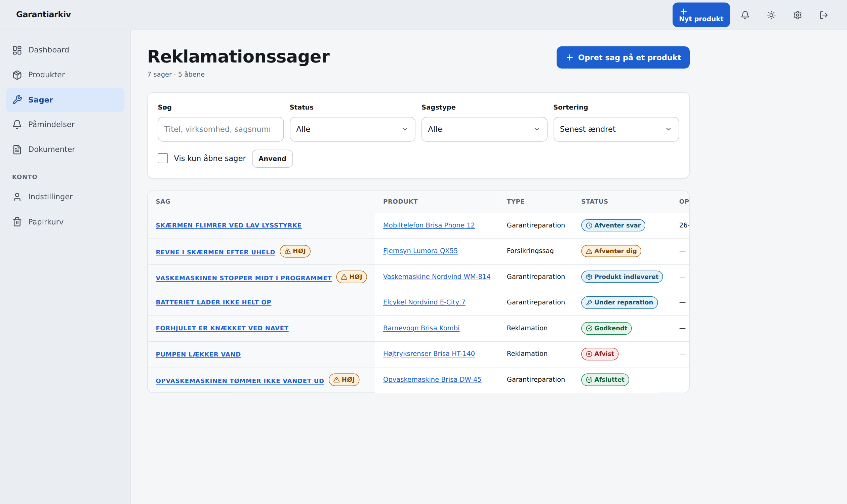Focus the Søg search input field
Viewport: 847px width, 504px height.
(x=220, y=129)
